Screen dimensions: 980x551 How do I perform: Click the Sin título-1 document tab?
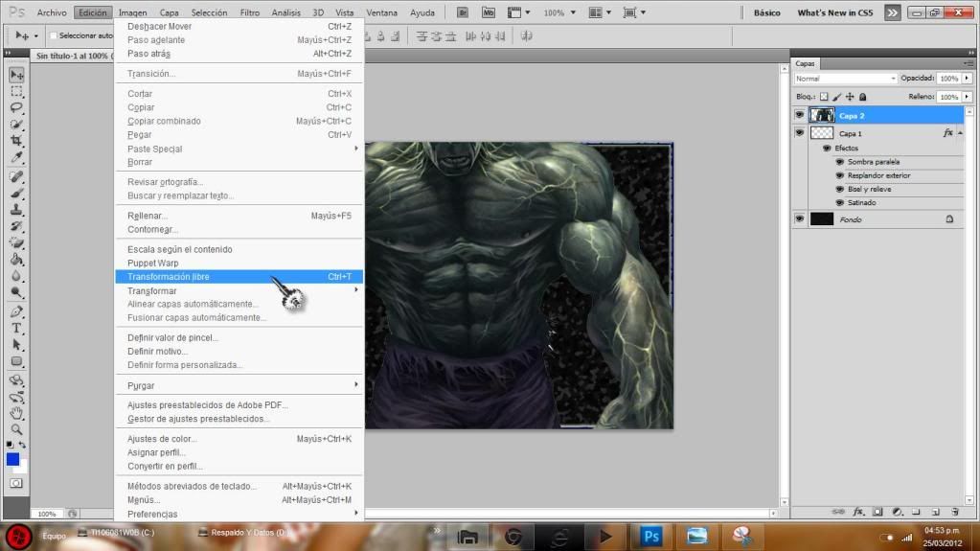73,56
